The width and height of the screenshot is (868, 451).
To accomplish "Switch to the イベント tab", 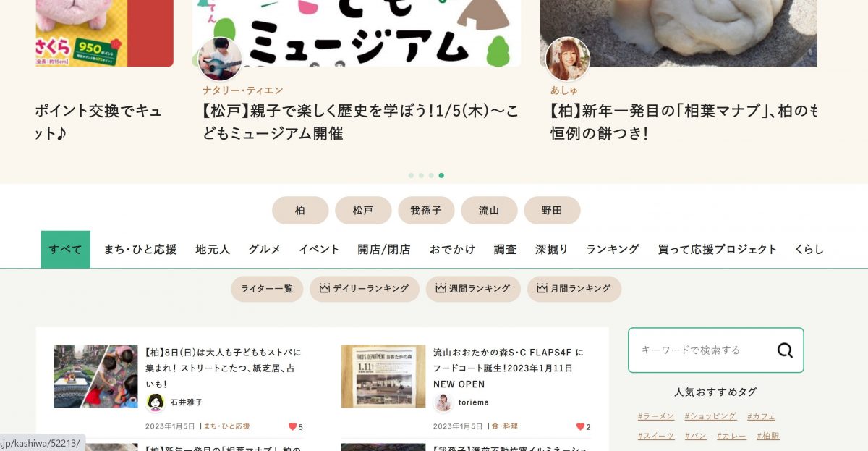I will click(x=319, y=249).
